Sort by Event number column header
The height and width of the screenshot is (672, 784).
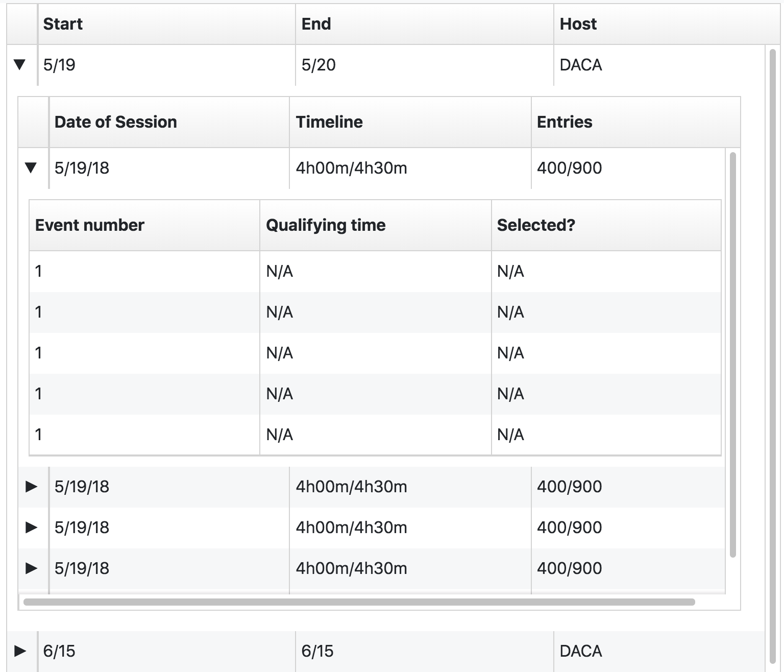click(90, 225)
